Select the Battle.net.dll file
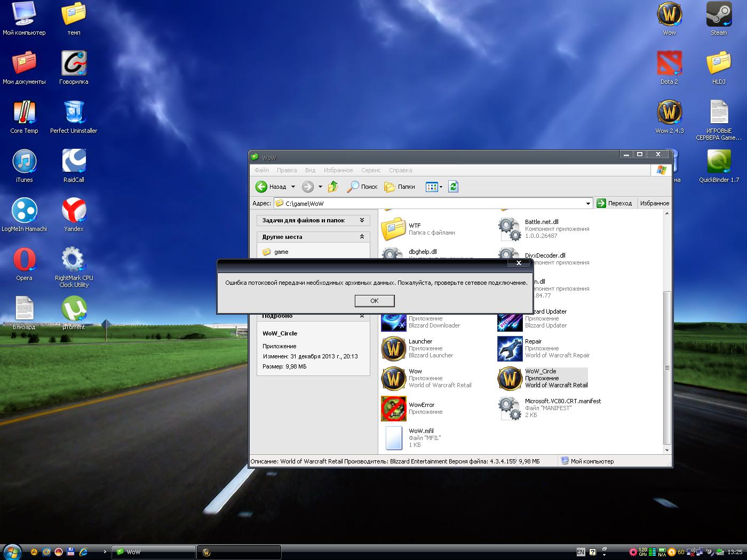 click(x=544, y=229)
